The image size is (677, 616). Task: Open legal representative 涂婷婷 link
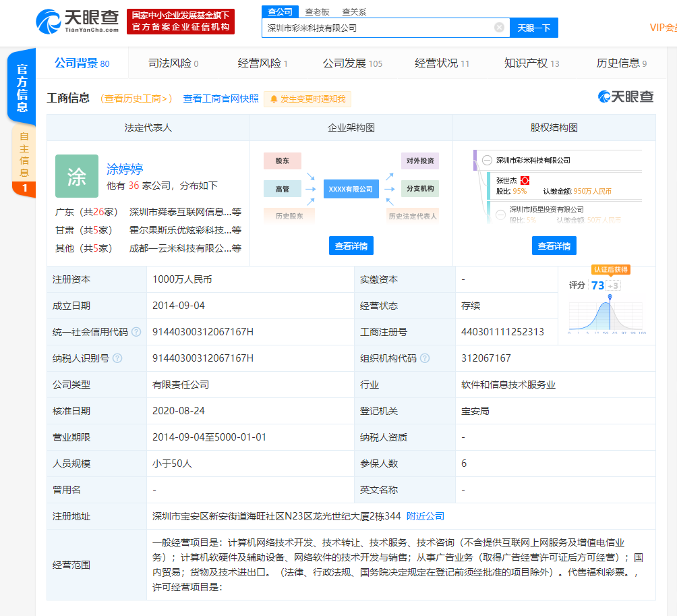coord(125,169)
